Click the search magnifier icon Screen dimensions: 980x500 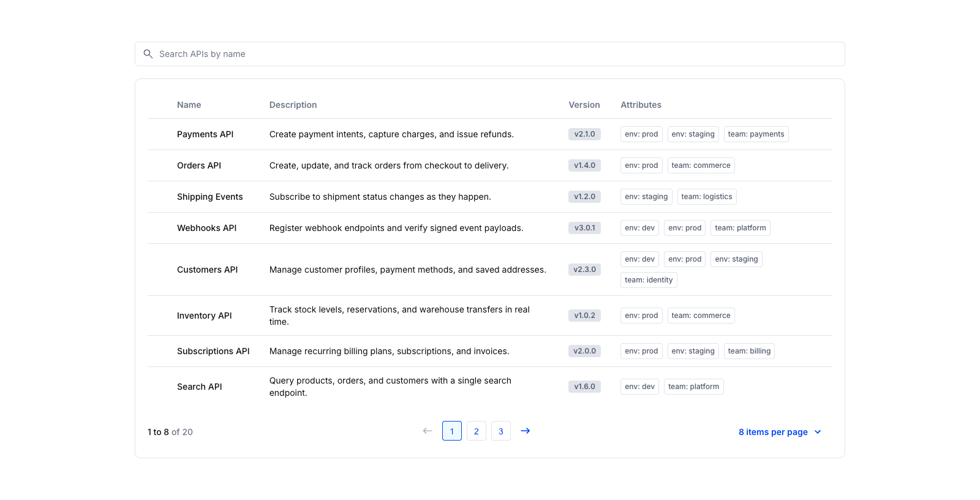(148, 54)
